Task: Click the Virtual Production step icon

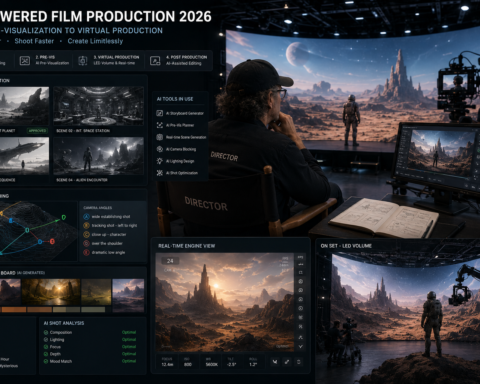Action: (83, 60)
